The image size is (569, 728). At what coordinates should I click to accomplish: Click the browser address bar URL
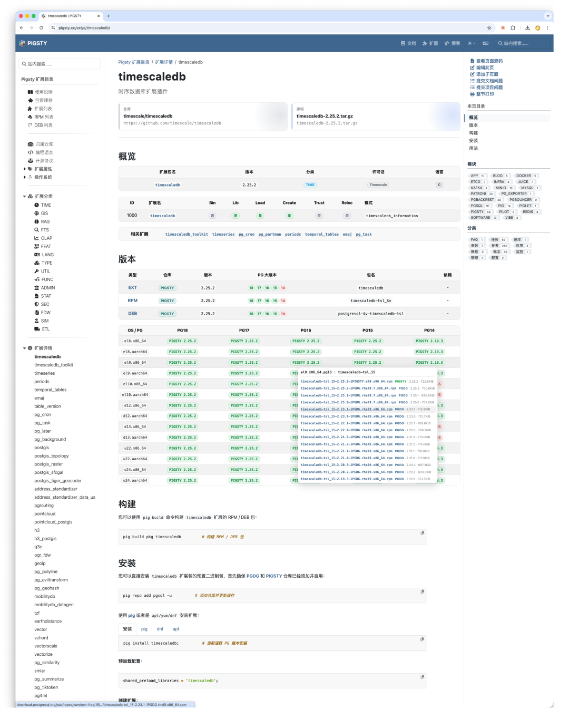pyautogui.click(x=84, y=28)
